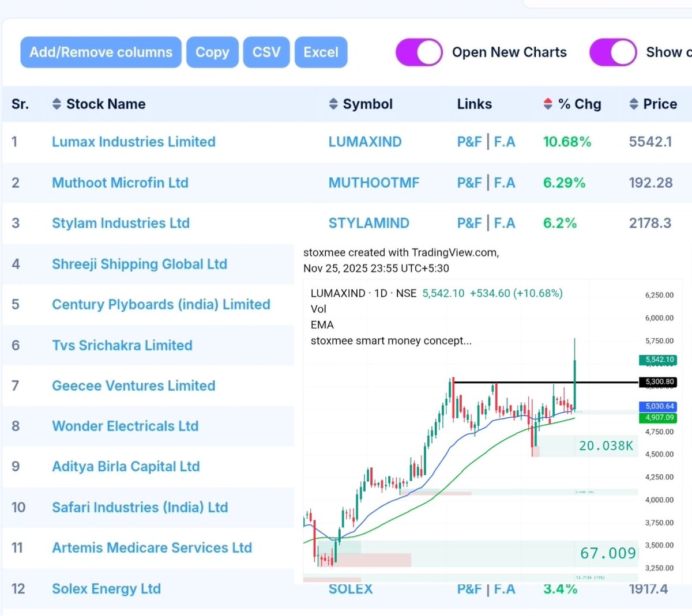Click the 5542.1 price cell

click(650, 142)
